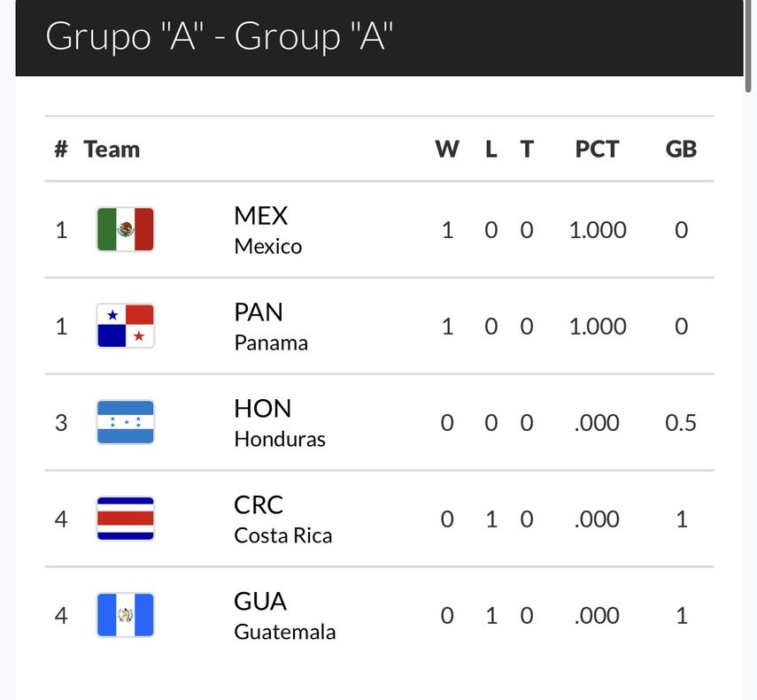Click the Costa Rica flag icon
This screenshot has height=700, width=757.
pyautogui.click(x=125, y=519)
